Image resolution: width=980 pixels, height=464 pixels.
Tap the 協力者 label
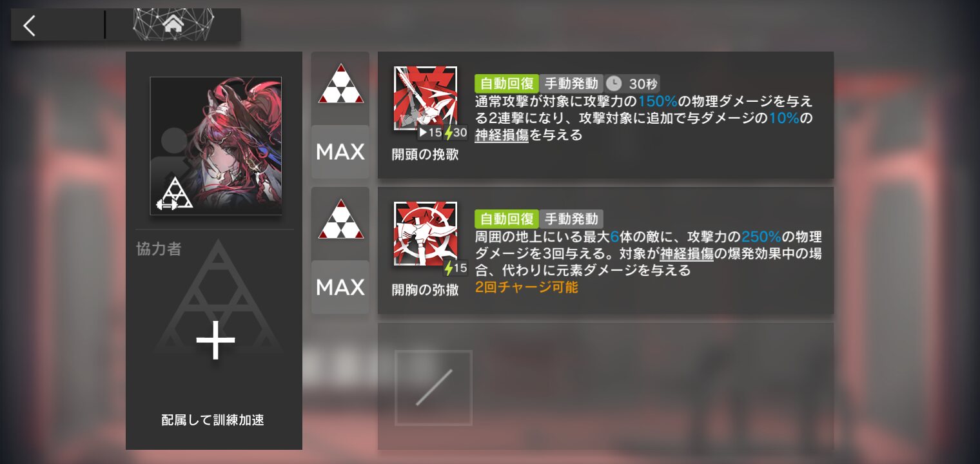tap(159, 249)
